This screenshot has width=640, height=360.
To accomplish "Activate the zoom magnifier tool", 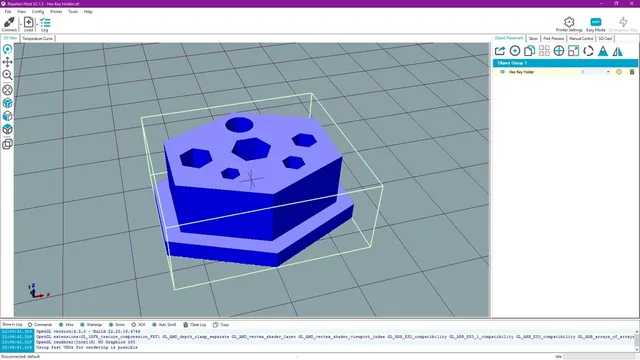I will [7, 75].
